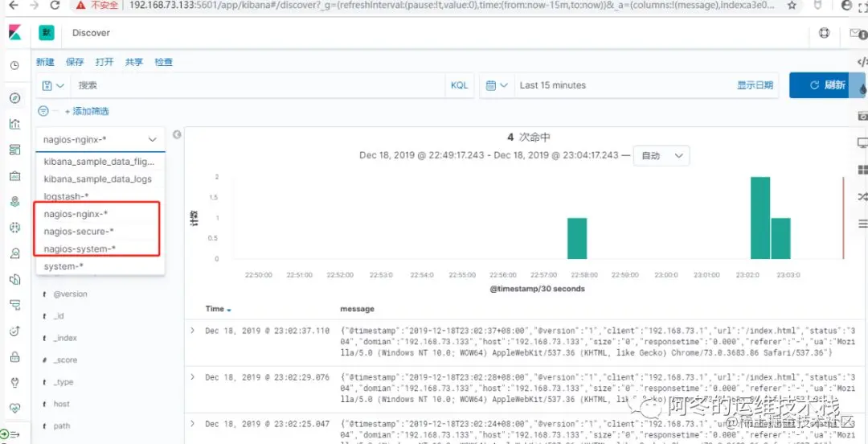This screenshot has width=868, height=444.
Task: Click the 搜索 query input field
Action: click(x=257, y=85)
